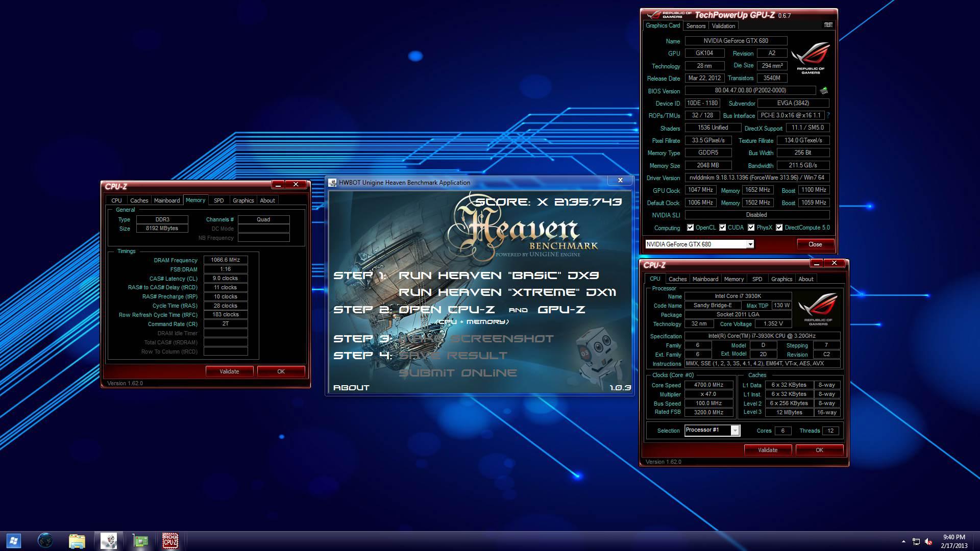
Task: Click Open CPU-Z in step 2
Action: tap(447, 310)
